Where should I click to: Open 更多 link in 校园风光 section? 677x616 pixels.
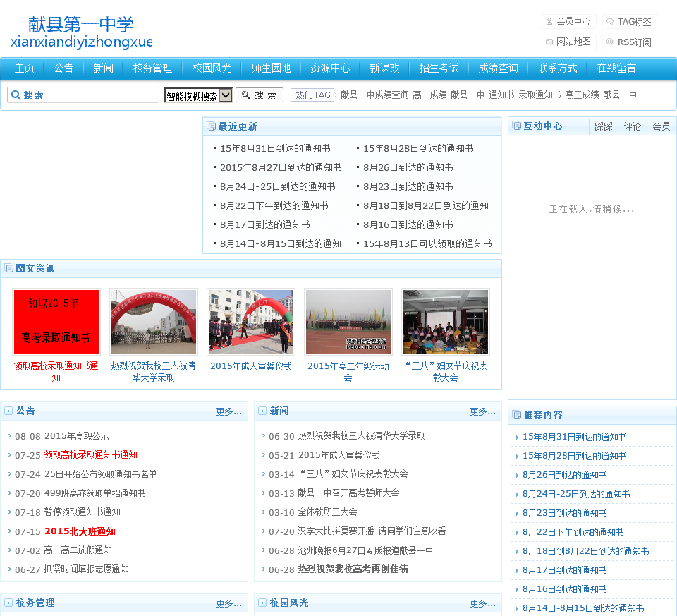coord(482,603)
